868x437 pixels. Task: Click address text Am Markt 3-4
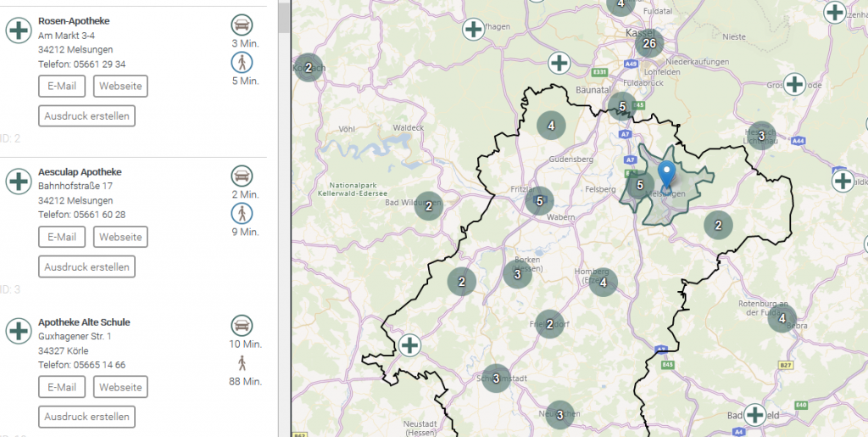[66, 36]
